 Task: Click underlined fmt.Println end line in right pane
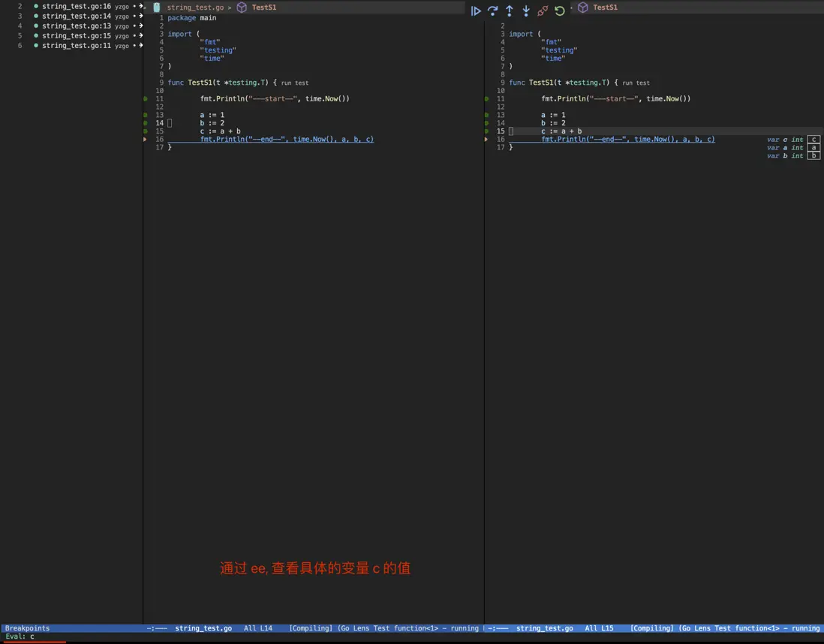coord(628,140)
